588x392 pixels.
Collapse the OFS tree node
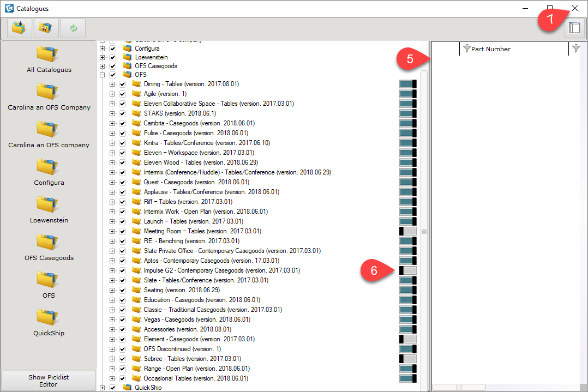103,75
